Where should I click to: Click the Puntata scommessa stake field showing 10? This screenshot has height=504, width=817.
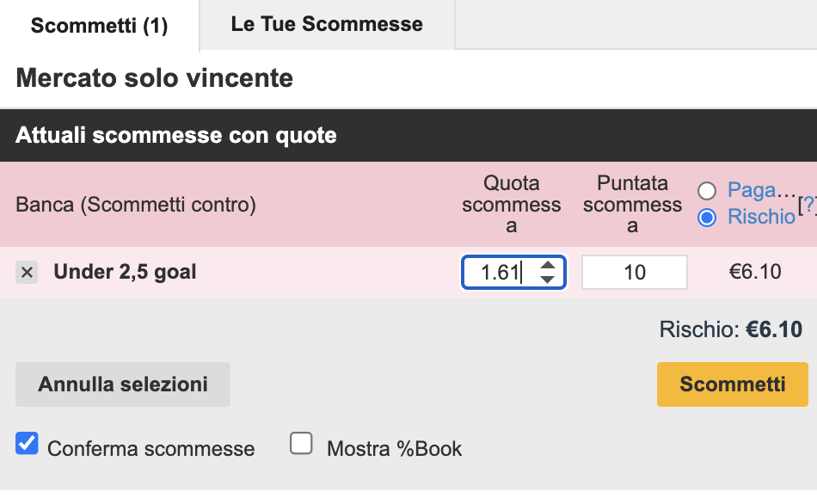(634, 272)
